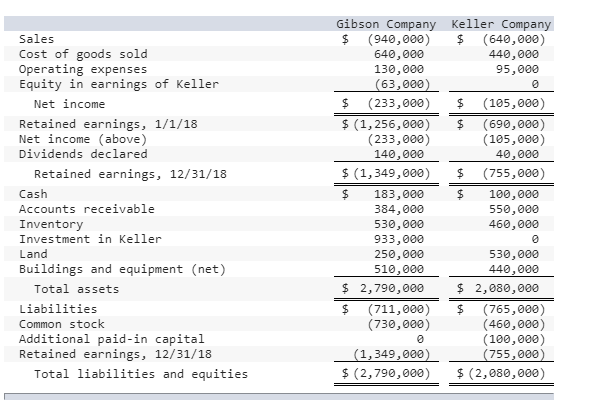Click the Net income (above) label
Screen dimensions: 602x408
[83, 139]
